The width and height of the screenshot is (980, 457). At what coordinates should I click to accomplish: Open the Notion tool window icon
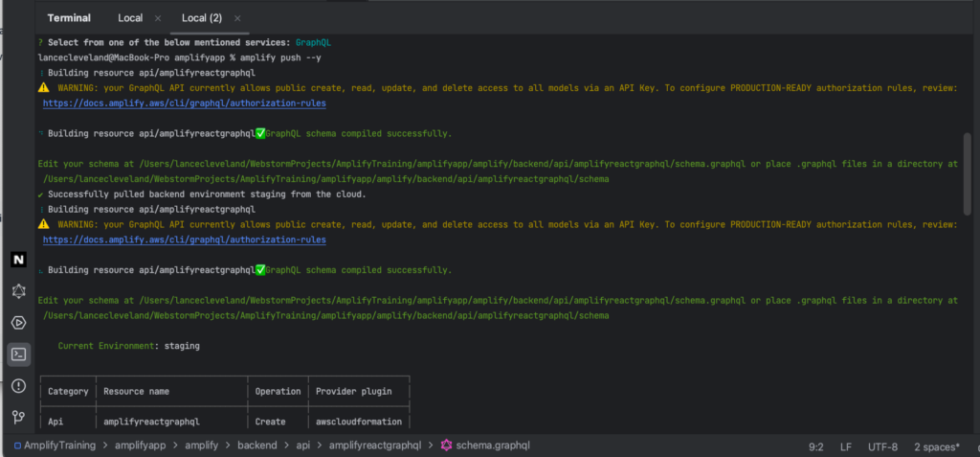18,260
